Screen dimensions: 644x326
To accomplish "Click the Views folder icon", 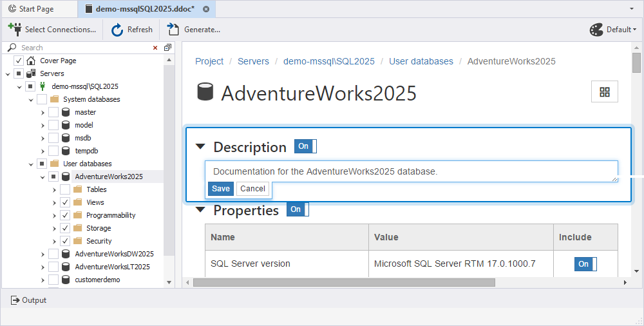I will coord(78,202).
